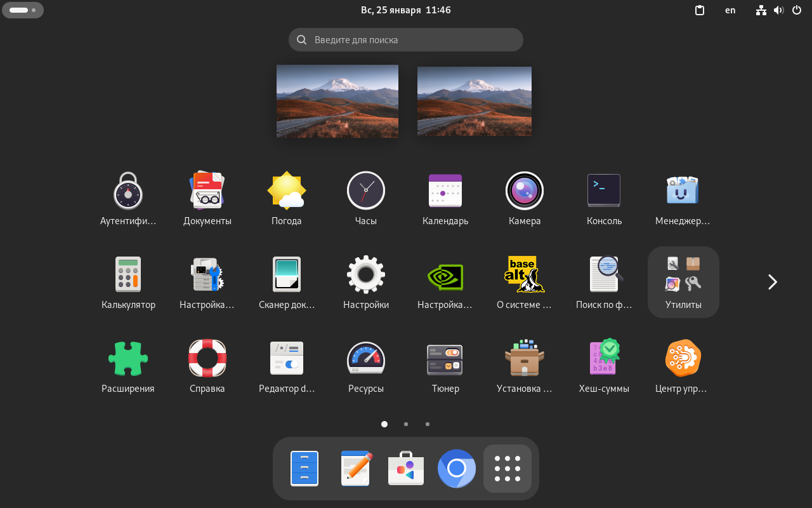Open the Тюнер tuning app
This screenshot has height=508, width=812.
point(445,358)
